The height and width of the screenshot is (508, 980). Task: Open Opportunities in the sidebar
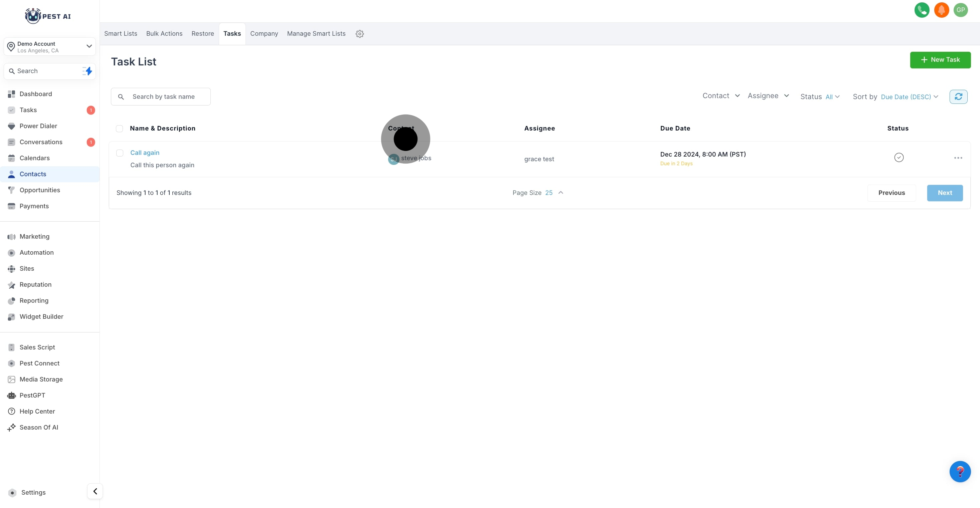click(x=39, y=190)
